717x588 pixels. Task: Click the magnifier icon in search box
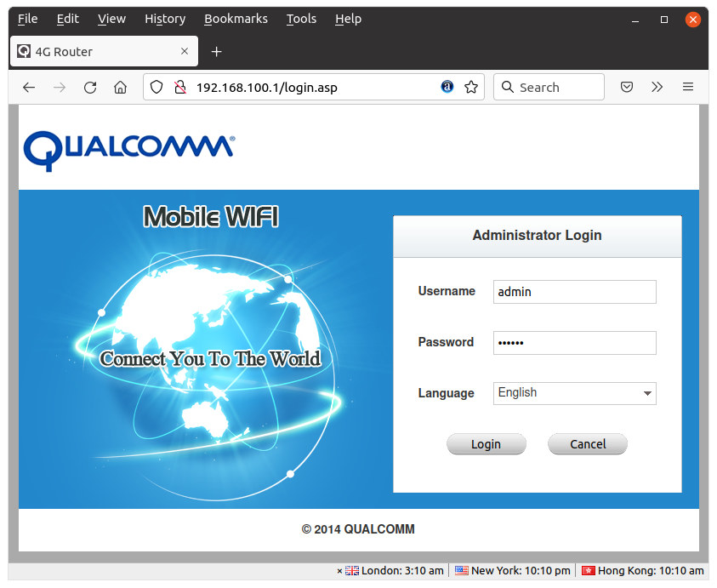click(508, 87)
